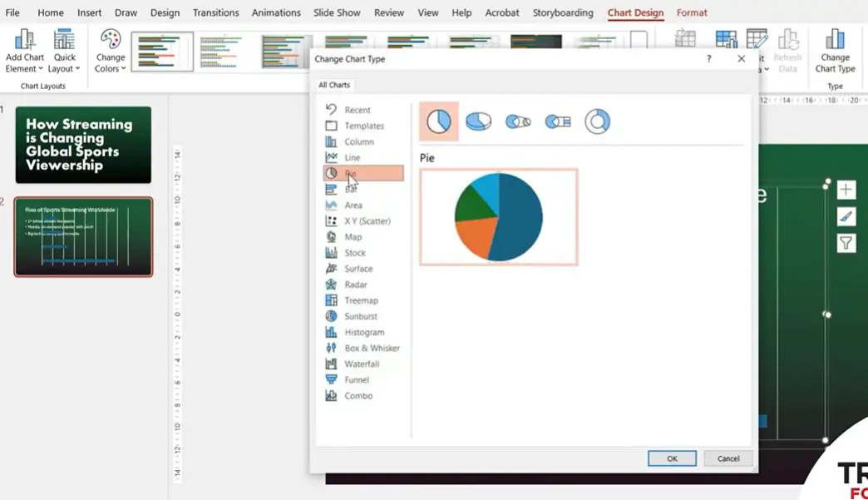868x500 pixels.
Task: Select the Pie of Pie subtype icon
Action: (x=518, y=121)
